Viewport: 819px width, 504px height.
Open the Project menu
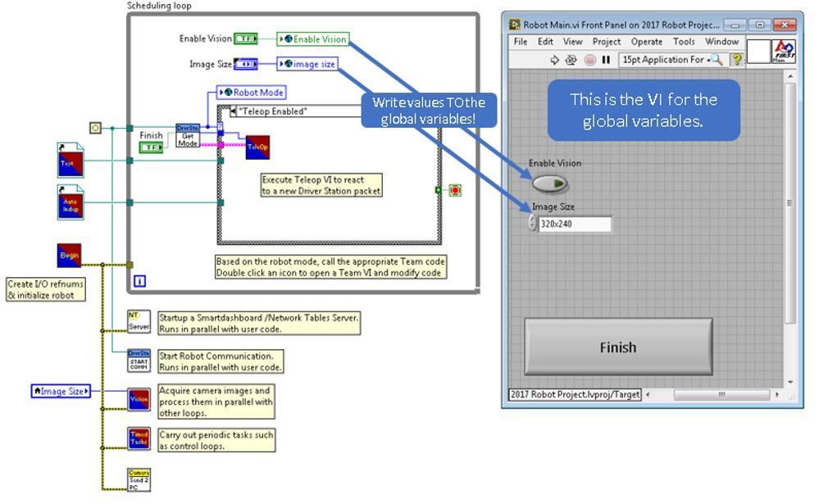coord(607,42)
